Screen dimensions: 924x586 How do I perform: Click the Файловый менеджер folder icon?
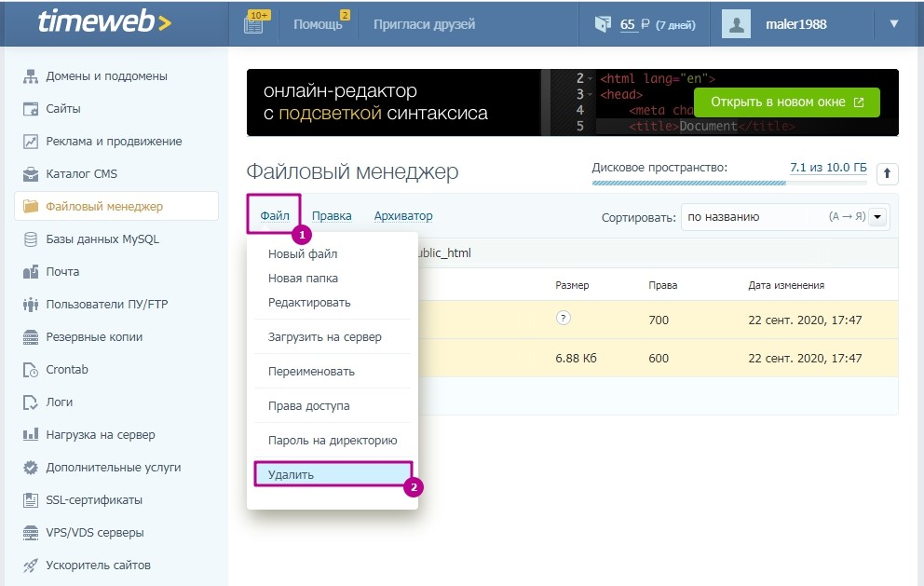click(x=30, y=206)
